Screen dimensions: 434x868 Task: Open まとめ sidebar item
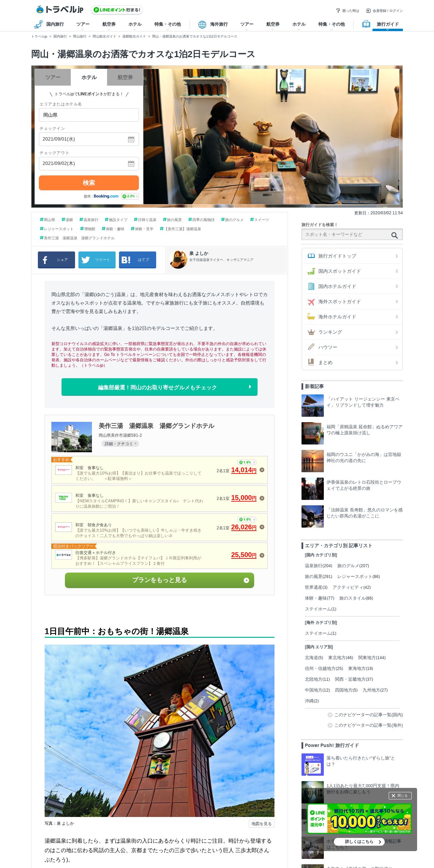352,362
